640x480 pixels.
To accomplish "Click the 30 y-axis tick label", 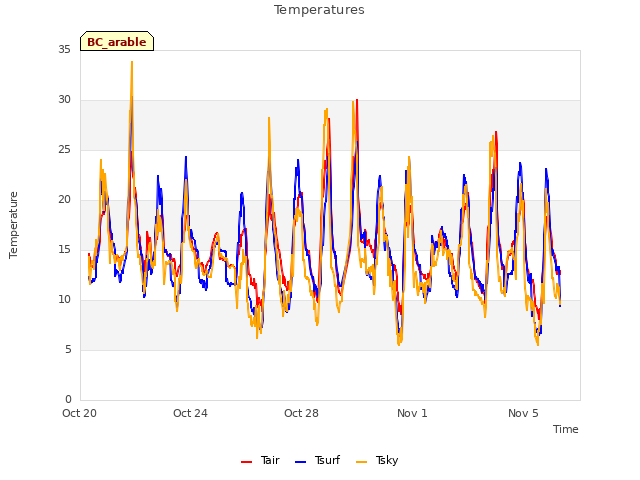I will (x=64, y=100).
